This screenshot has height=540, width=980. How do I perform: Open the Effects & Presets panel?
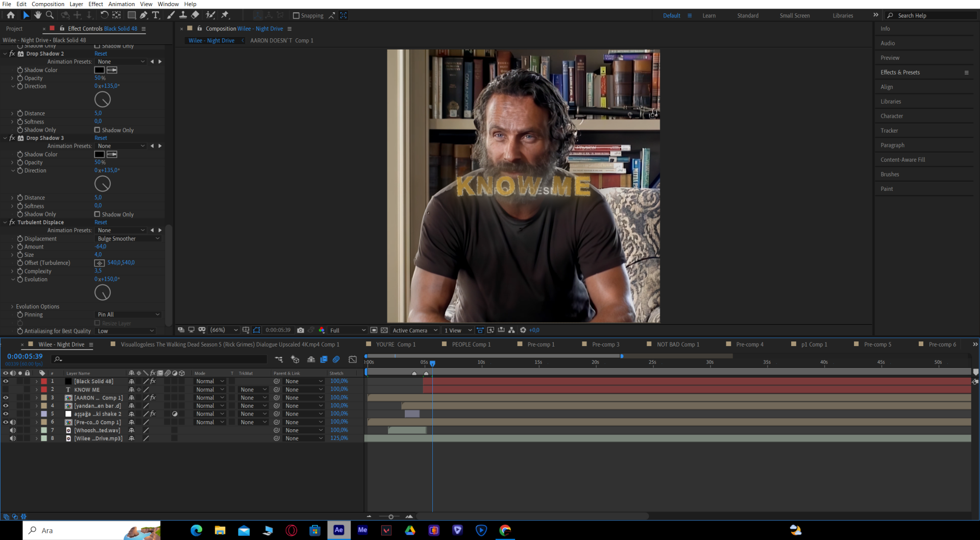tap(900, 72)
